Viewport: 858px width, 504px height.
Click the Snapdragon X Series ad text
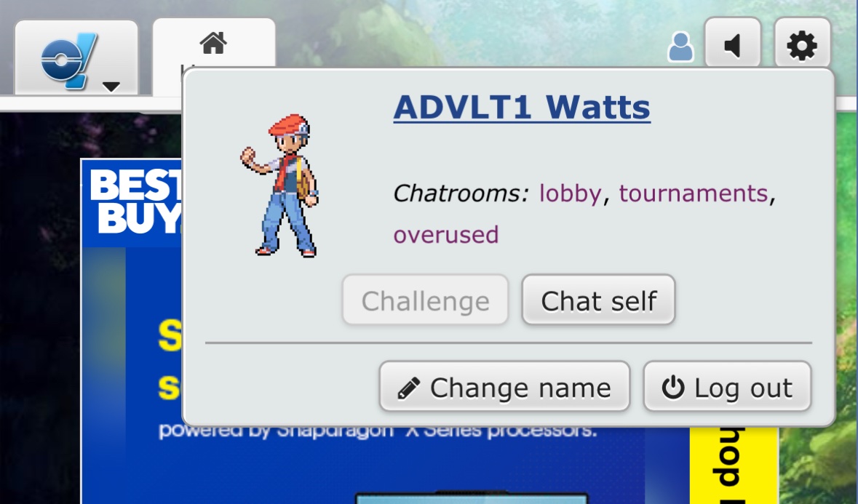pos(378,431)
